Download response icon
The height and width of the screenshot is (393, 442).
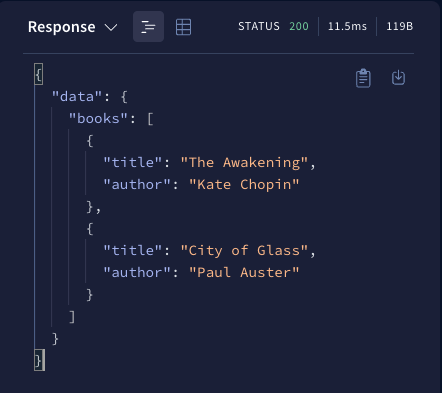(398, 78)
